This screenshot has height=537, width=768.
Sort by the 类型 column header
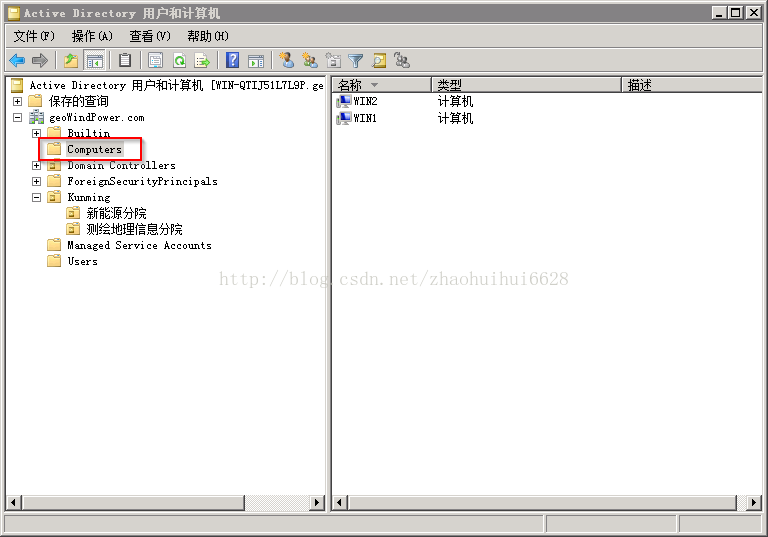(527, 85)
